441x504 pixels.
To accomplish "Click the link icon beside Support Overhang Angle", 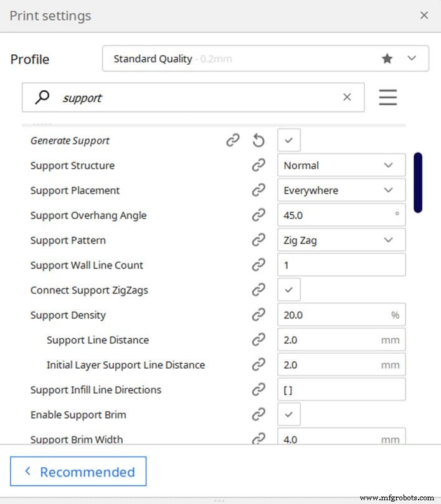I will (259, 215).
